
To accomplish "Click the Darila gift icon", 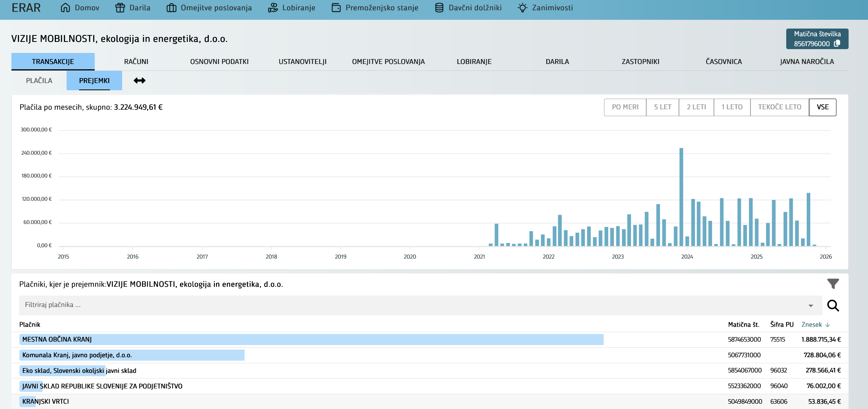I will 120,8.
